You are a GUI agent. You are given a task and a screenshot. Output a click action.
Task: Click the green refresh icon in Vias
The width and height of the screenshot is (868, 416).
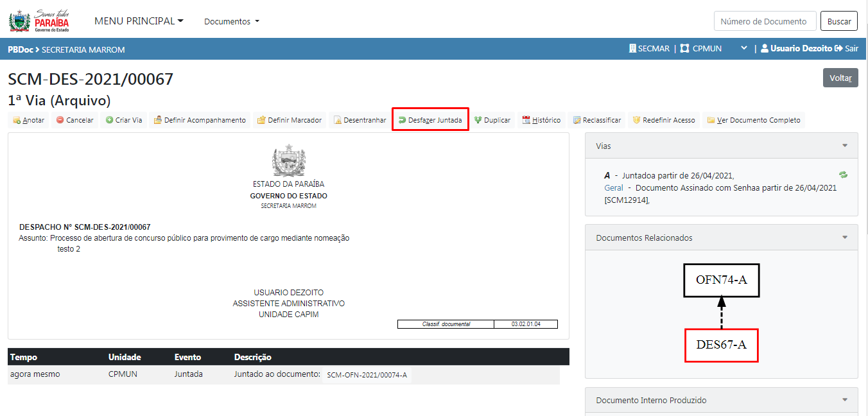pyautogui.click(x=843, y=175)
